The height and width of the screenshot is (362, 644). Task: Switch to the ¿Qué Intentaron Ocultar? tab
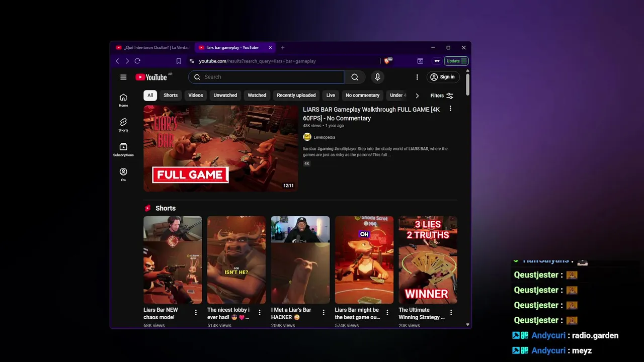coord(152,48)
